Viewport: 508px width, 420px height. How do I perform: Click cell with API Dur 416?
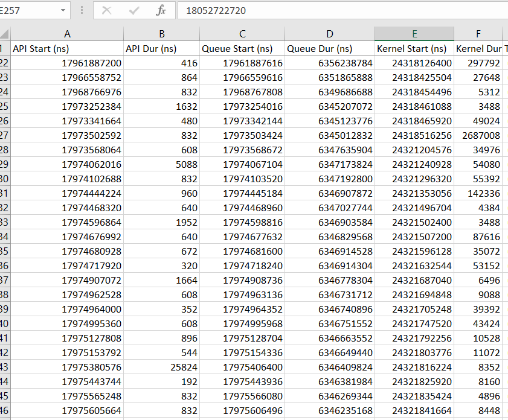(x=162, y=63)
